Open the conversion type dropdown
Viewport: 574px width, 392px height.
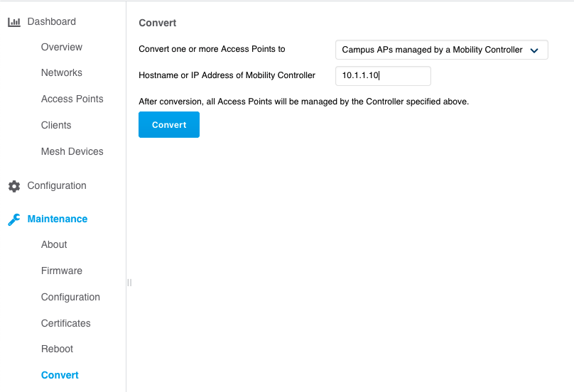point(441,50)
